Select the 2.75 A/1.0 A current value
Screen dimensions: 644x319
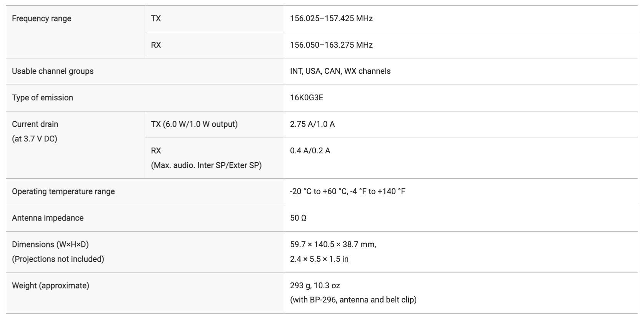tap(312, 124)
